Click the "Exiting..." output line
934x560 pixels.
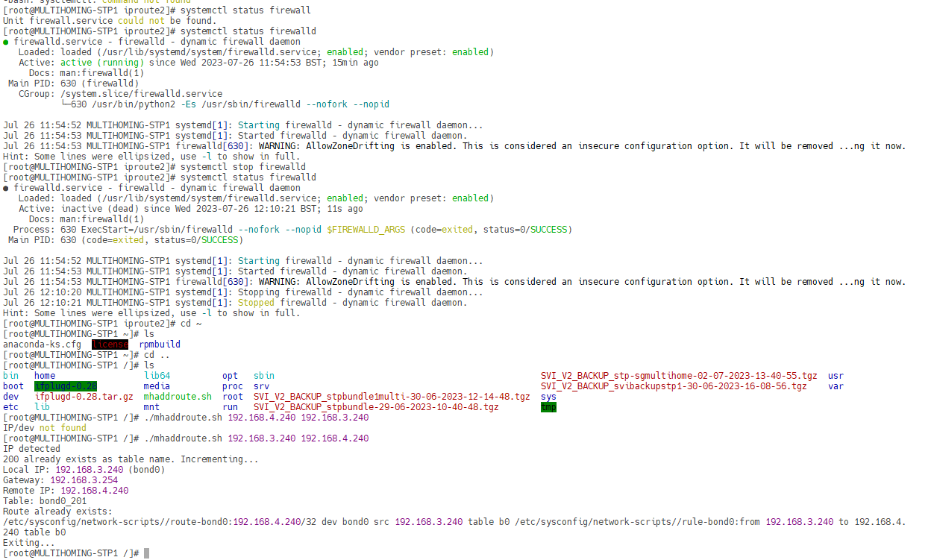[29, 543]
